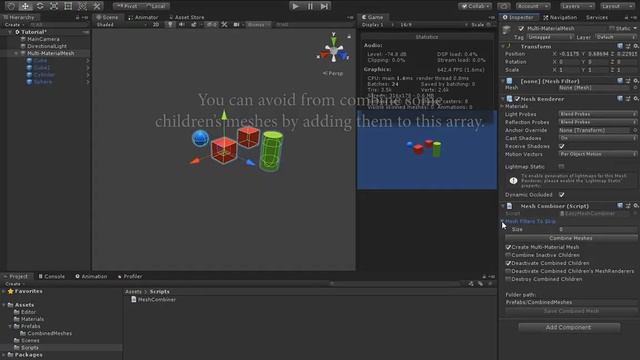Screen dimensions: 640x360
Task: Select the Rect transform tool
Action: point(68,6)
